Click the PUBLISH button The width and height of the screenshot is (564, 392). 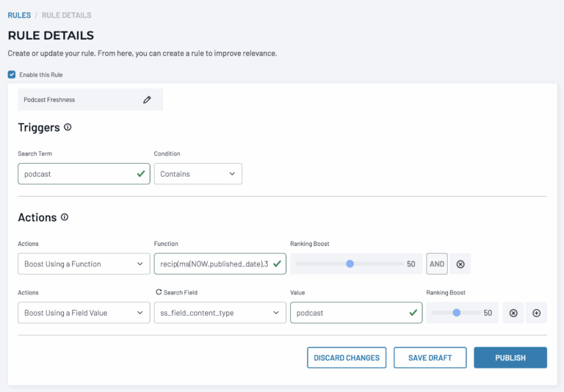[510, 357]
